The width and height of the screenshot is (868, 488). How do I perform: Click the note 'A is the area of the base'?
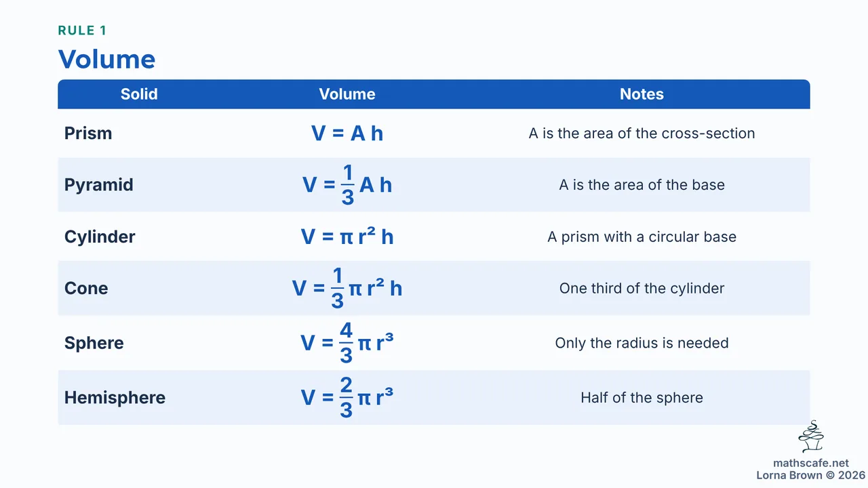pyautogui.click(x=642, y=185)
